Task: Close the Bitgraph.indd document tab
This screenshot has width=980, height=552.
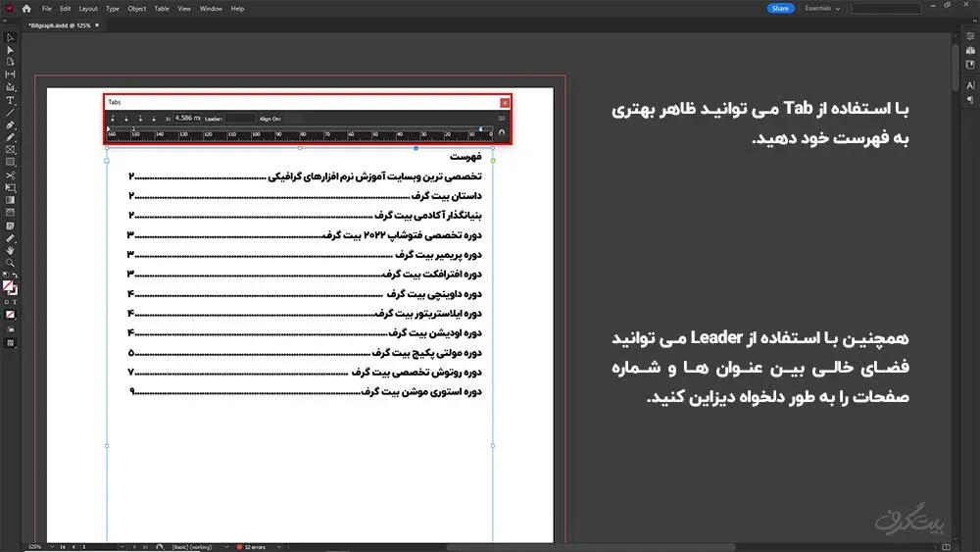Action: [97, 25]
